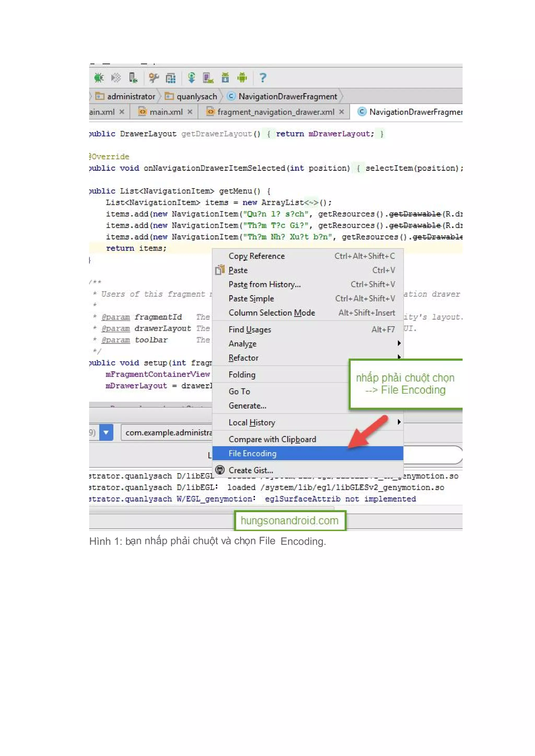This screenshot has height=756, width=535.
Task: Open the blue device dropdown arrow
Action: pyautogui.click(x=106, y=432)
